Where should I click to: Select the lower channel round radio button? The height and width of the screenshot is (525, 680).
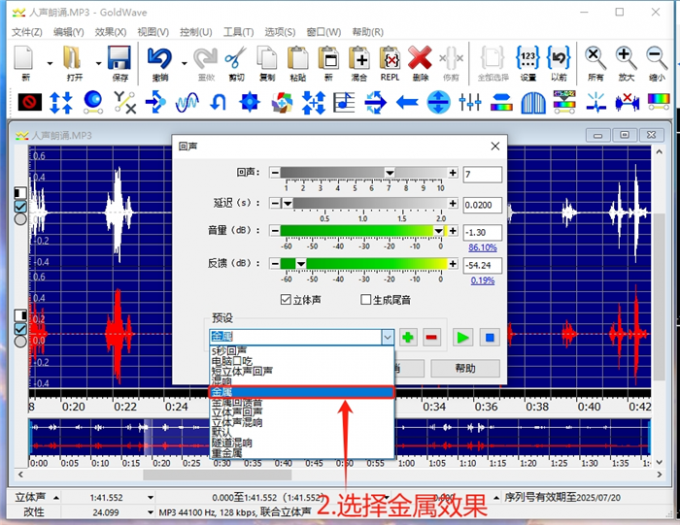[20, 342]
